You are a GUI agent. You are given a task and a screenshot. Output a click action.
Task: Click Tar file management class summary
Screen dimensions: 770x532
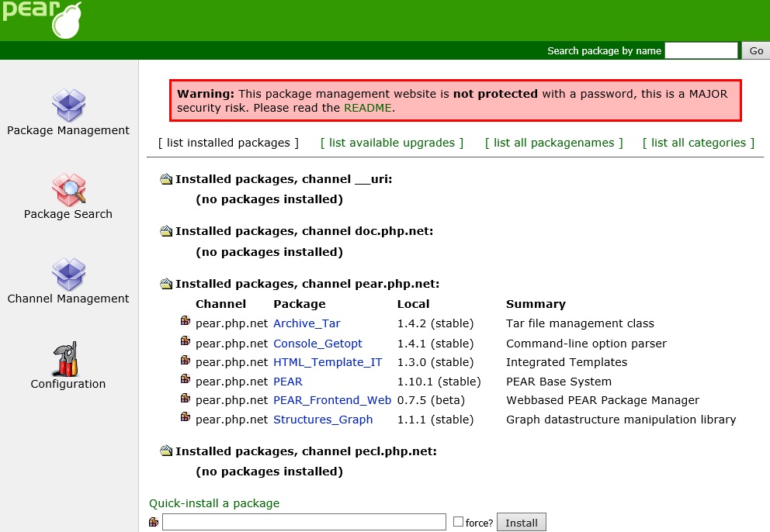[580, 323]
